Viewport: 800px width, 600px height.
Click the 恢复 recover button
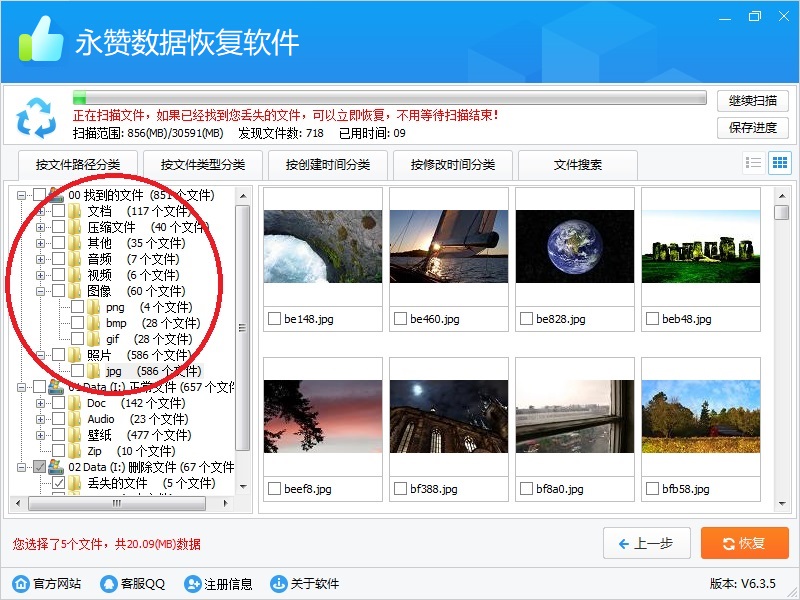(x=745, y=543)
